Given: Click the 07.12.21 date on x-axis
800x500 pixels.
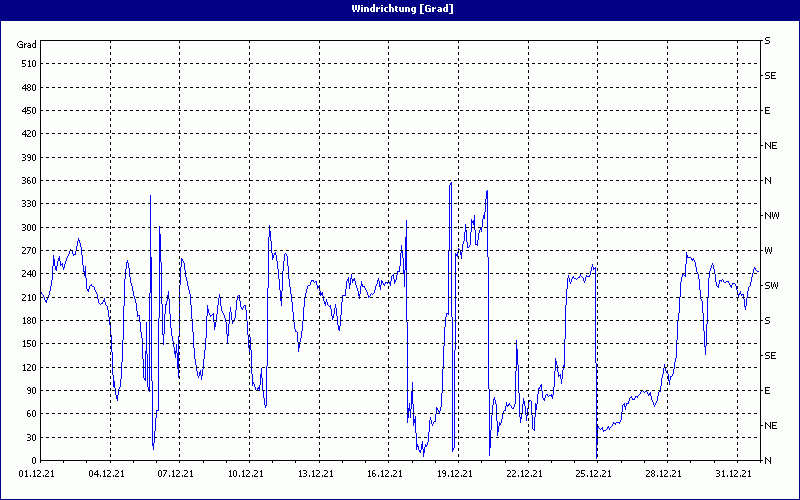Looking at the screenshot, I should click(x=176, y=474).
